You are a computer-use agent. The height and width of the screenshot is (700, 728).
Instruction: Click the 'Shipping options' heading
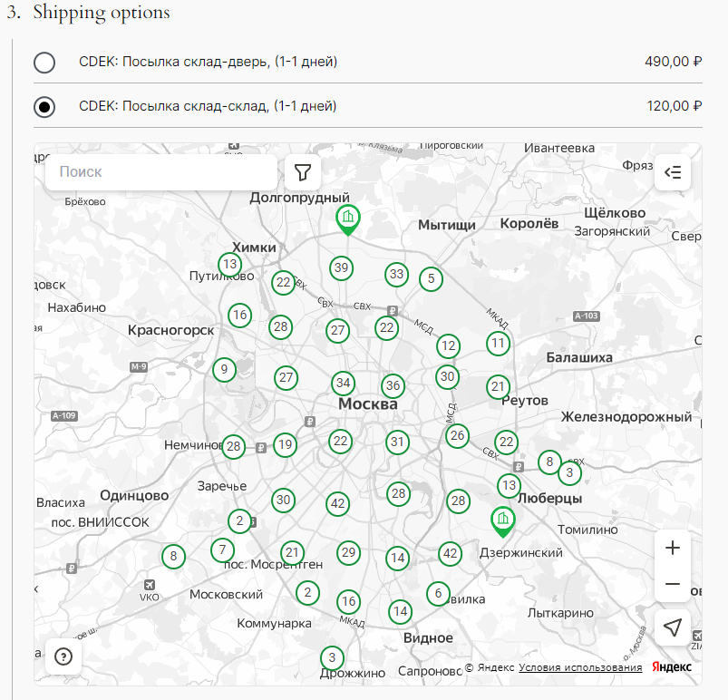point(102,13)
